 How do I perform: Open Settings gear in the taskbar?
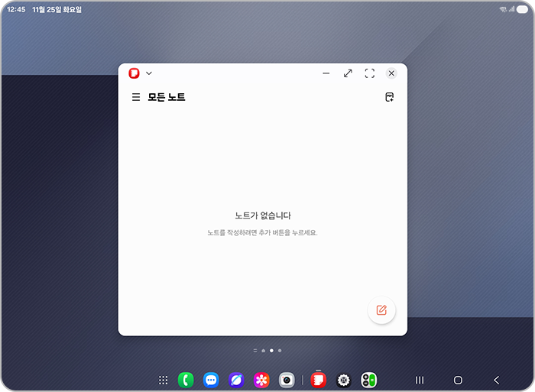[344, 380]
